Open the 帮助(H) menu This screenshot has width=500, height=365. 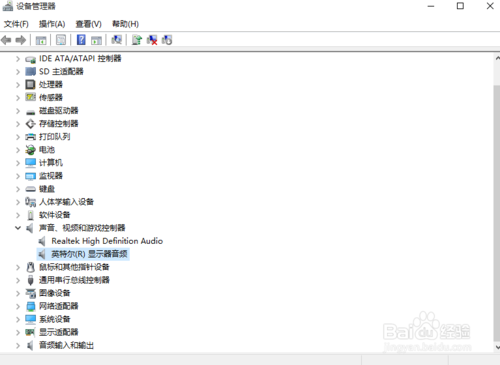click(125, 24)
